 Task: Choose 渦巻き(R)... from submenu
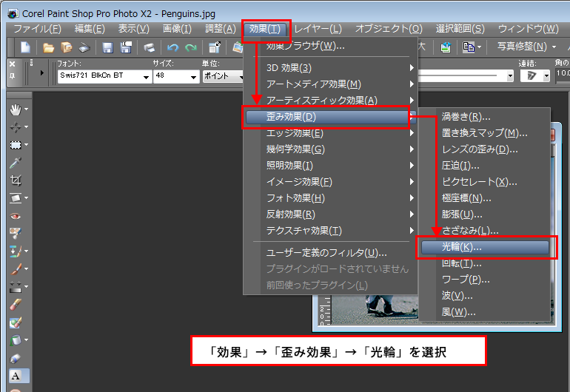[486, 117]
